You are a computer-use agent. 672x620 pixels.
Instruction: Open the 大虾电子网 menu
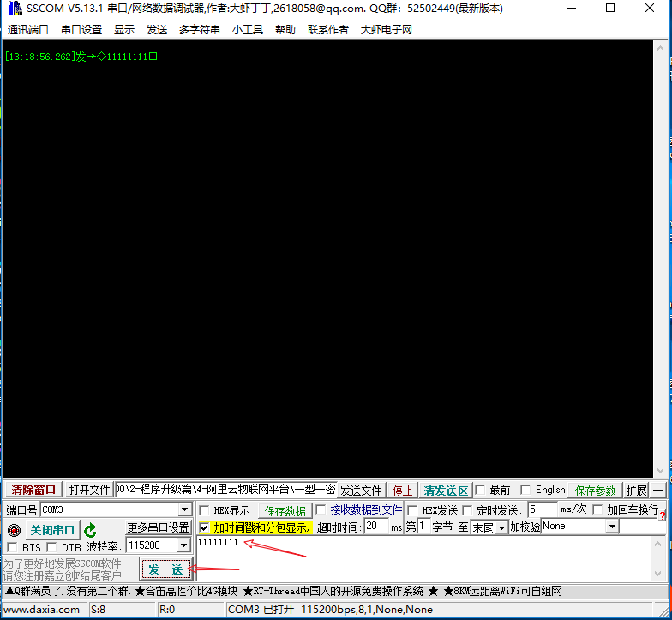coord(386,29)
